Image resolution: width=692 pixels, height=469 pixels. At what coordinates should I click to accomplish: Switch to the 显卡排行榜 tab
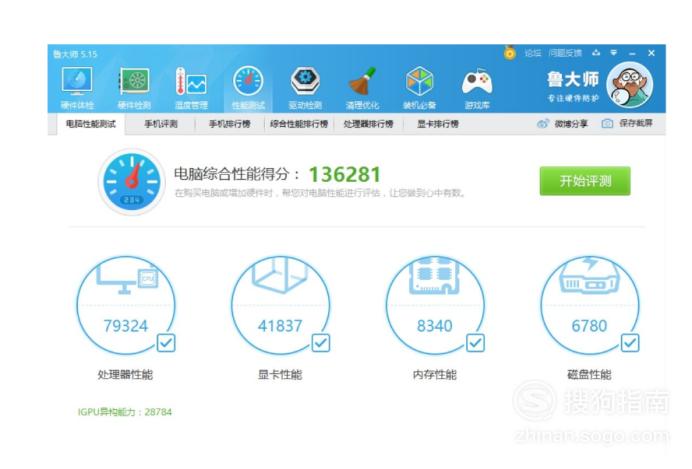[x=438, y=124]
